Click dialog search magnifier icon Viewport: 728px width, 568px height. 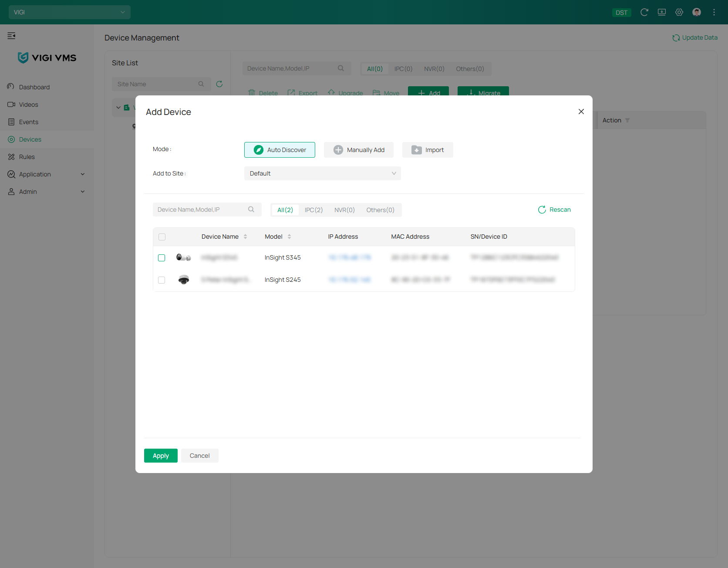251,210
